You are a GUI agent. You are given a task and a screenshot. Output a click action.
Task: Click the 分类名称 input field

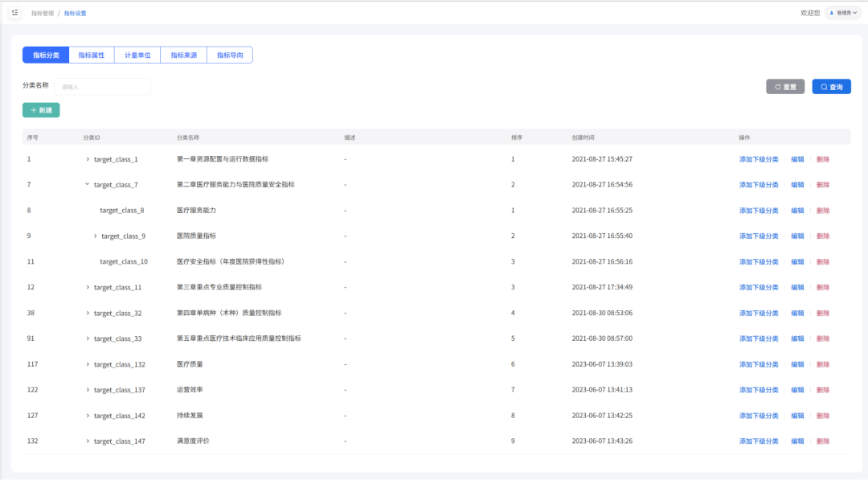pyautogui.click(x=102, y=86)
